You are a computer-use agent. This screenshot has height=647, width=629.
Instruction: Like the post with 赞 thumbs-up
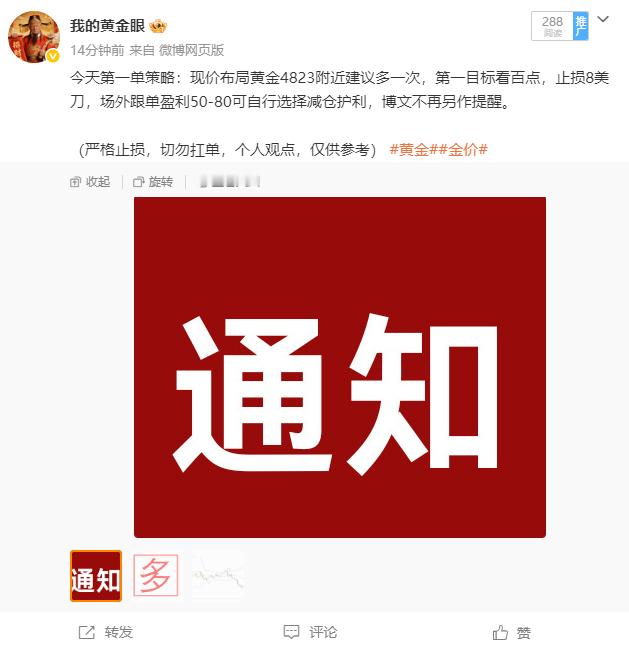[500, 632]
